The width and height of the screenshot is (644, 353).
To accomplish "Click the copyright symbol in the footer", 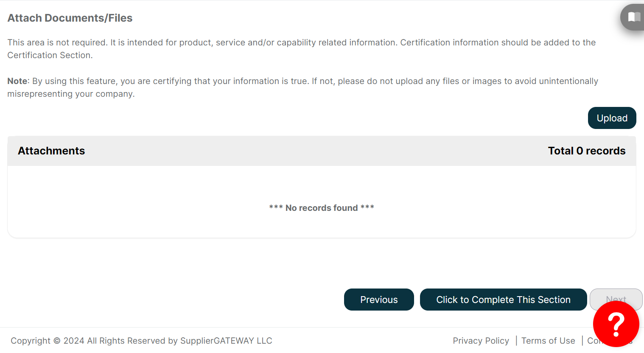I will pyautogui.click(x=57, y=341).
